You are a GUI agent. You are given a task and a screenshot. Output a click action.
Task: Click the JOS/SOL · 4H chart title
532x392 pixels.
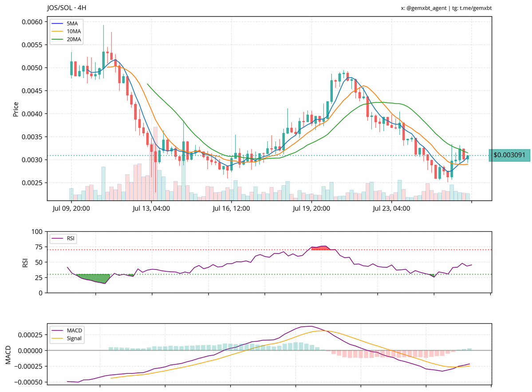(67, 8)
